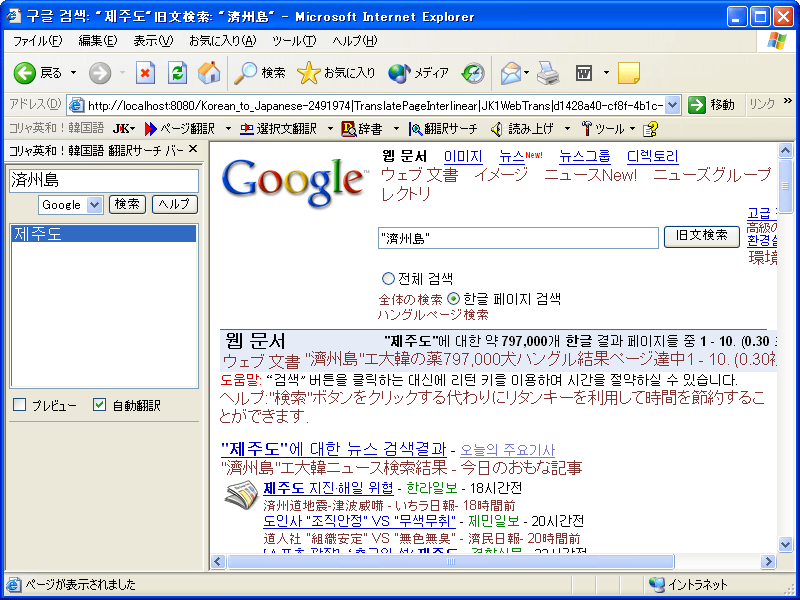Click the sidebar search text field with 済州島

point(104,180)
